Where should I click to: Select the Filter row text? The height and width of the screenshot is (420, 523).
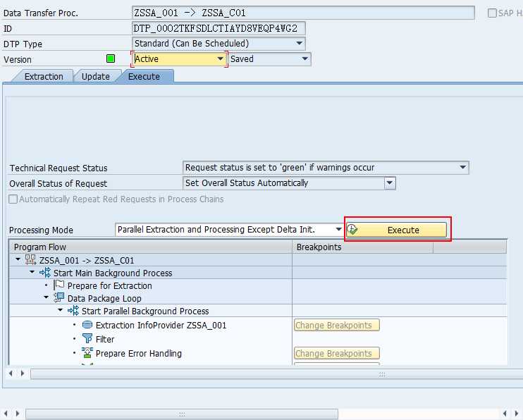(105, 339)
